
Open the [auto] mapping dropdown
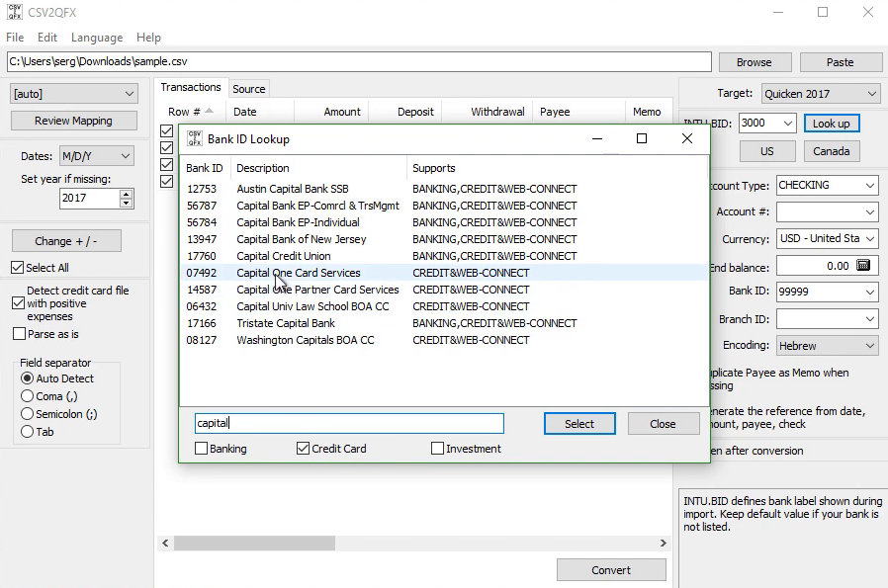pyautogui.click(x=74, y=94)
